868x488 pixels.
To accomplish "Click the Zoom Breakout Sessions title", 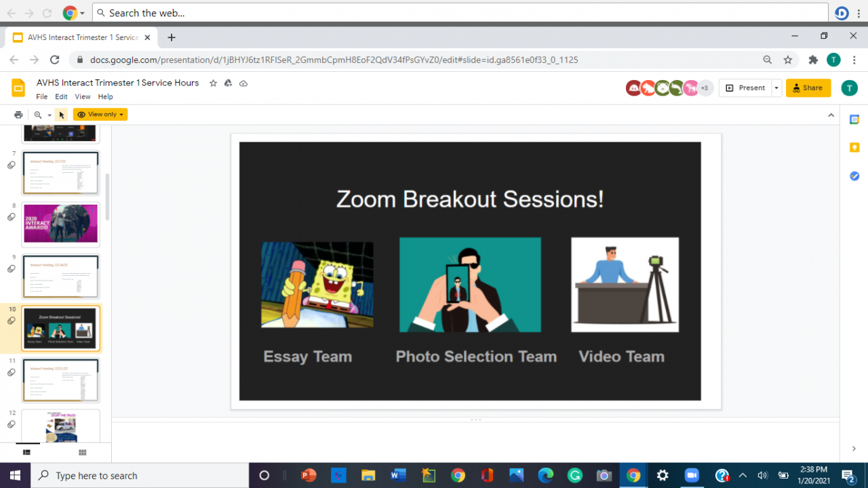I will (x=470, y=199).
